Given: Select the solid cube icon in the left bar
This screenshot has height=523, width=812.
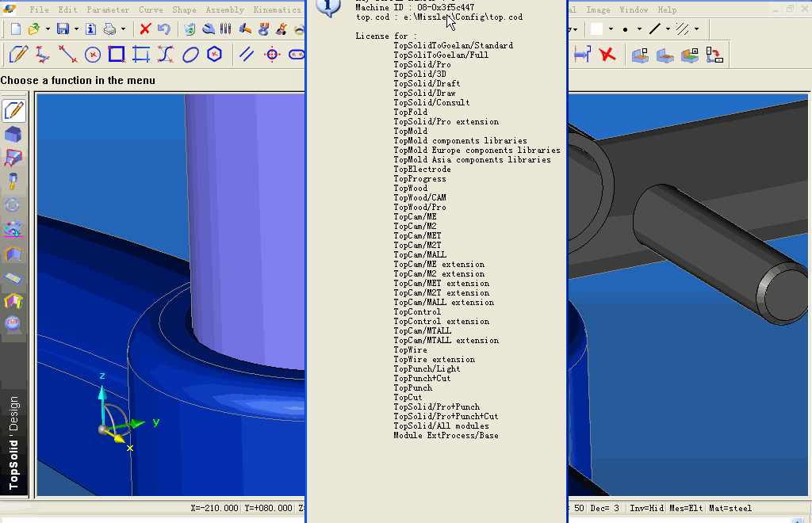Looking at the screenshot, I should [x=13, y=135].
